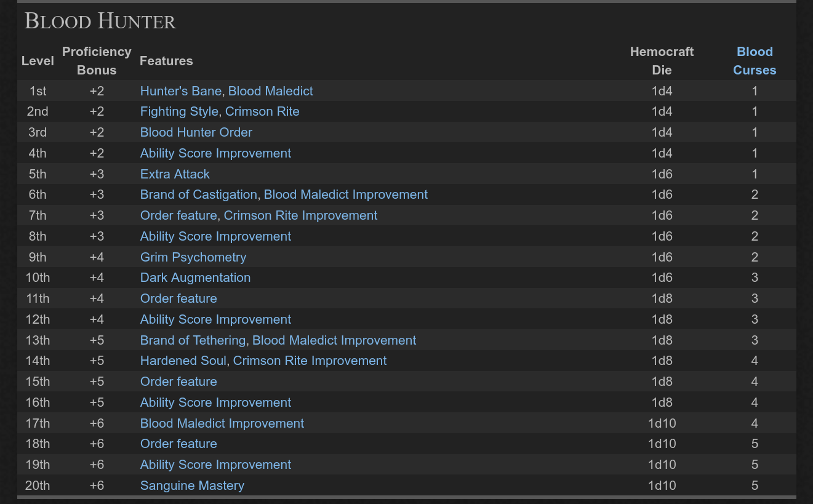Click the Blood Hunter table title
The height and width of the screenshot is (504, 813).
coord(100,21)
